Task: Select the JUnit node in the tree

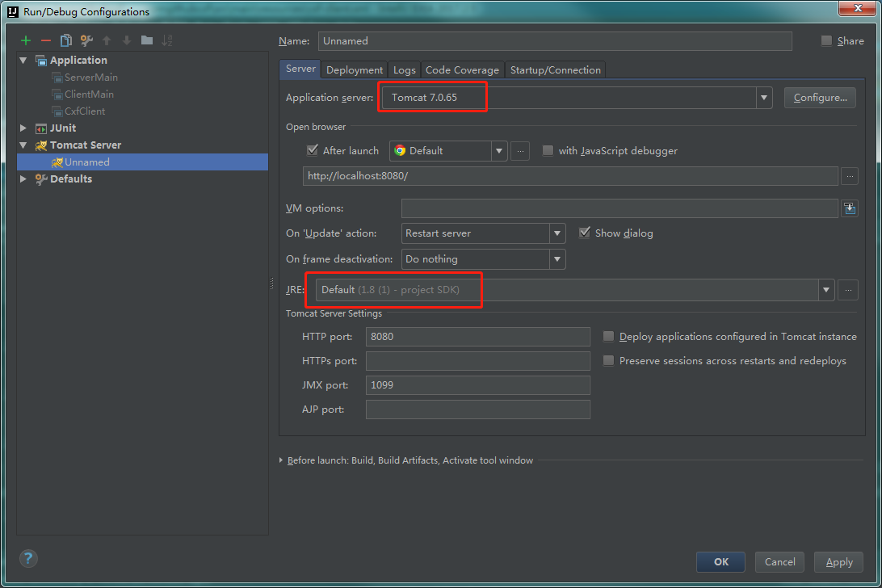Action: click(62, 128)
